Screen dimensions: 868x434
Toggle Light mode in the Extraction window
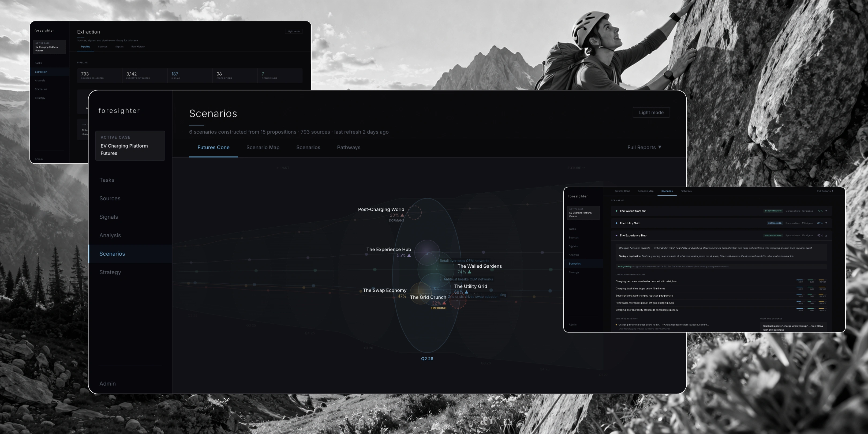click(294, 31)
